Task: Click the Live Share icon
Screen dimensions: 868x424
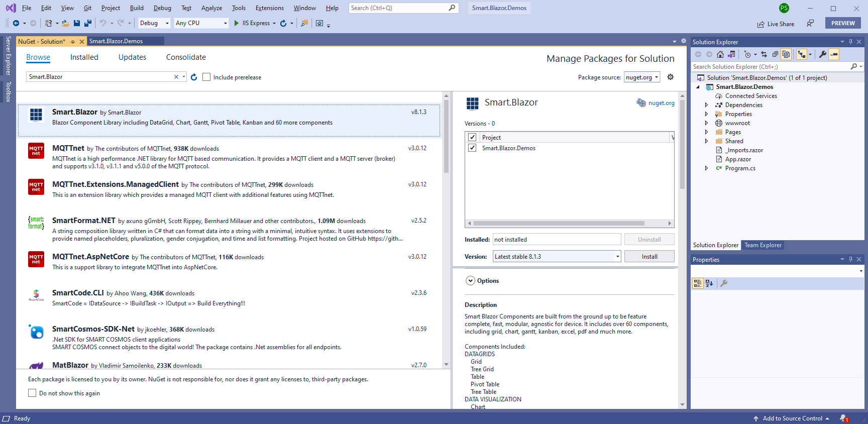Action: click(761, 24)
